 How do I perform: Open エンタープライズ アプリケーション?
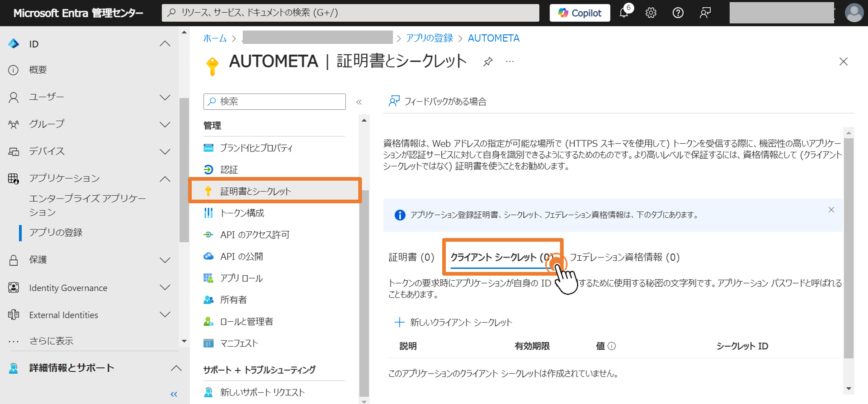tap(87, 205)
